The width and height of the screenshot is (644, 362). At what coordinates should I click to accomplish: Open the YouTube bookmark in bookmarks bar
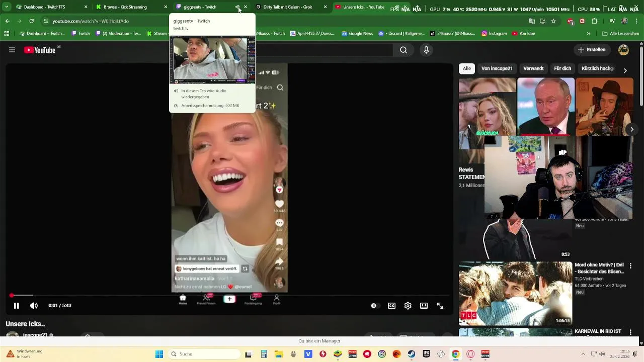[x=523, y=34]
